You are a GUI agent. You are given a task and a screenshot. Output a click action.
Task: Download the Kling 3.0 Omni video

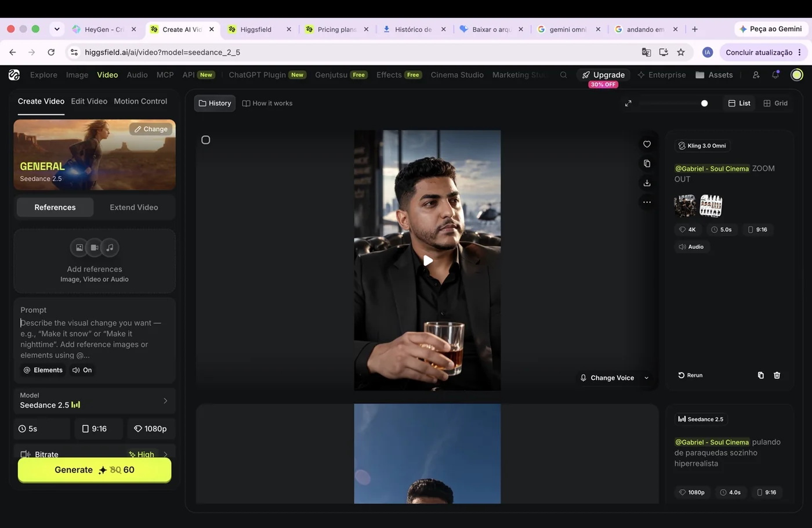click(647, 183)
